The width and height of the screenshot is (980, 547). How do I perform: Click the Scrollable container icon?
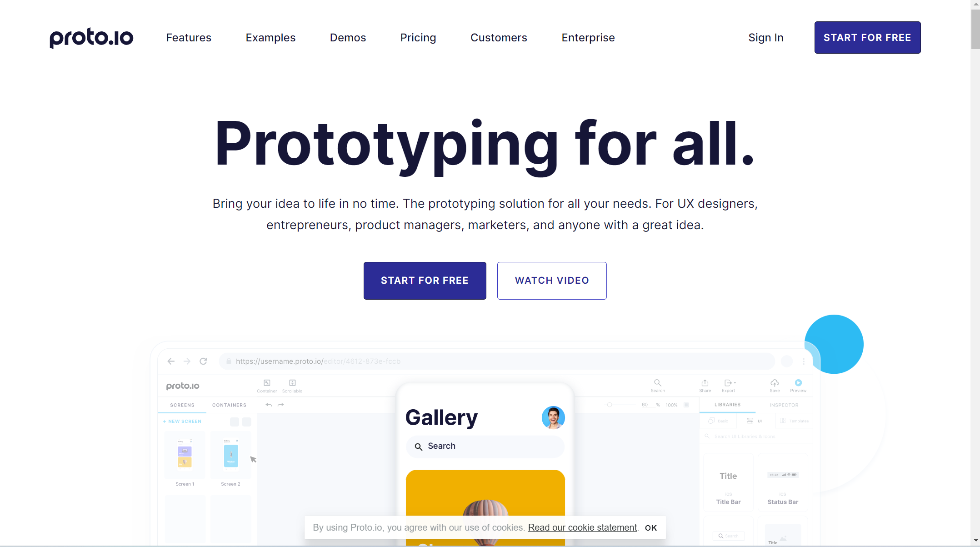292,383
